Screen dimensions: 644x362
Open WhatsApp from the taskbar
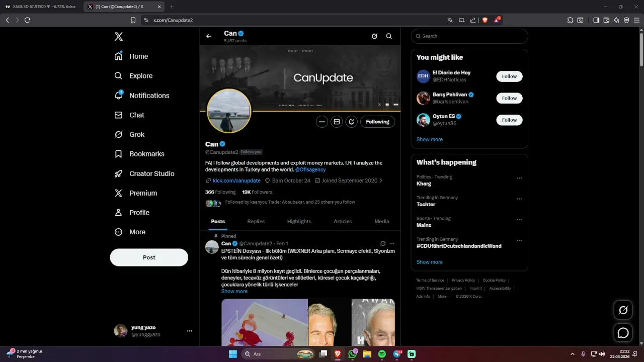coord(353,354)
